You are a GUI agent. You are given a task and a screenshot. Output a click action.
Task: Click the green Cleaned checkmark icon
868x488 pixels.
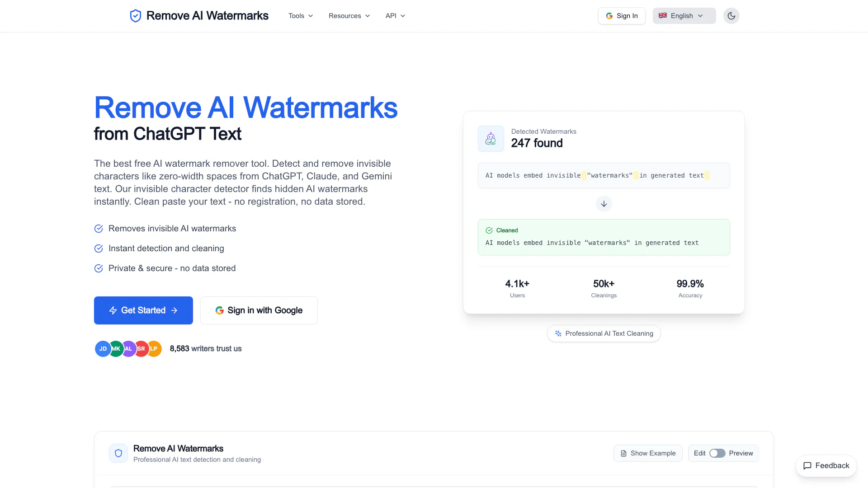click(x=489, y=230)
